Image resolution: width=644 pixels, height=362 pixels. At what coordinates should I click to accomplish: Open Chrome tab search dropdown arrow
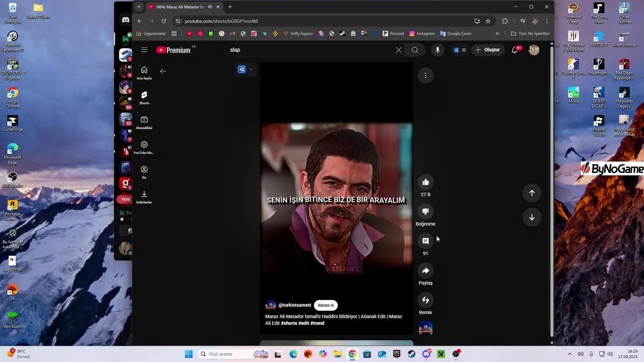(139, 7)
